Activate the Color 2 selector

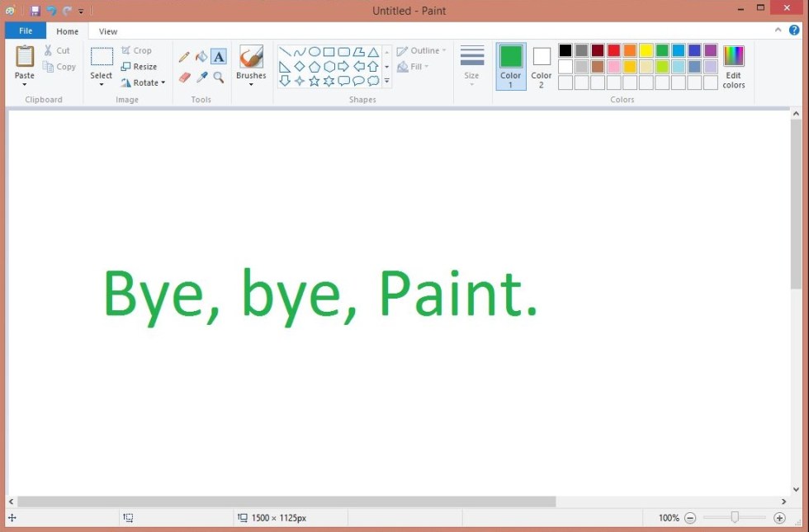(542, 66)
